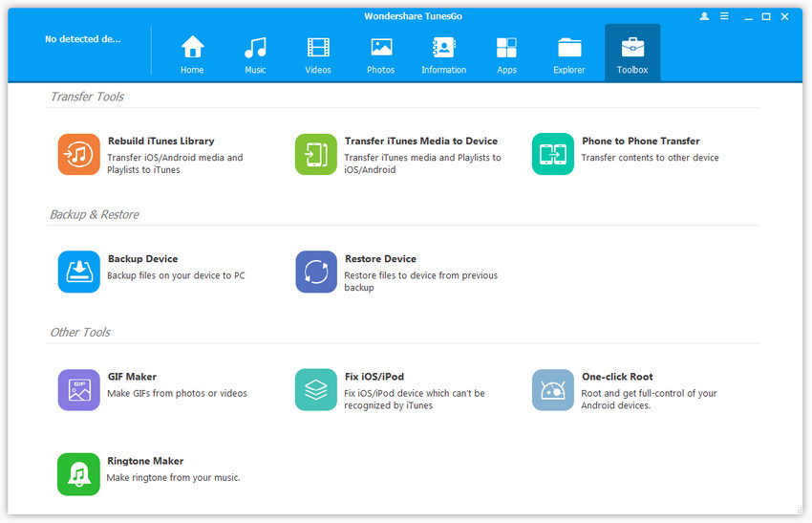Go to the Videos tab
812x523 pixels.
[318, 54]
